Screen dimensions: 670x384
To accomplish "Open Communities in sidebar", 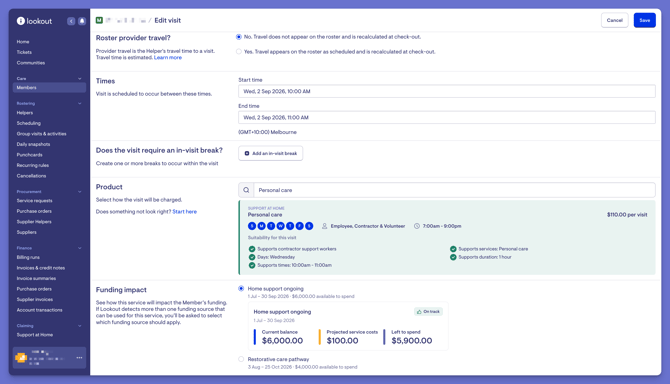I will click(31, 63).
